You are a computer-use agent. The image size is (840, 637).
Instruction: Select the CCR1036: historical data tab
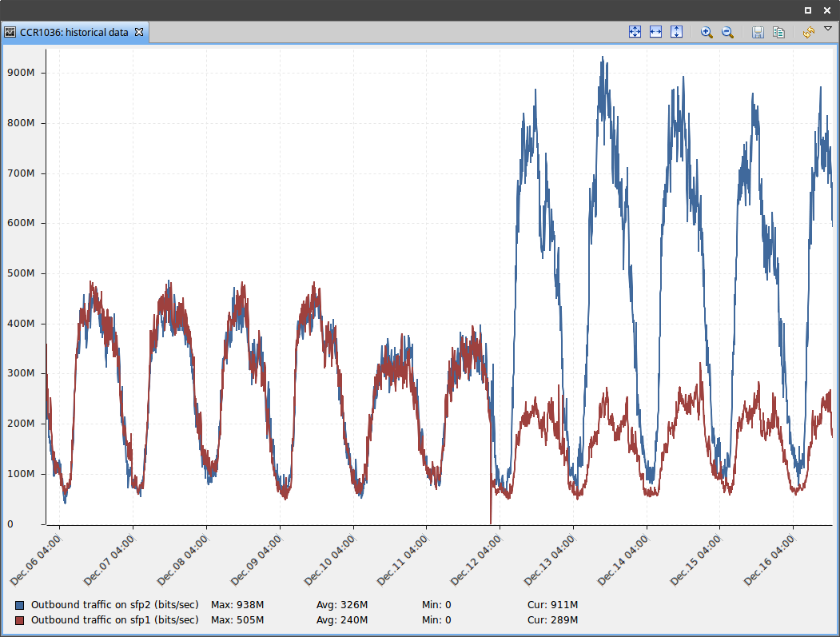tap(74, 33)
